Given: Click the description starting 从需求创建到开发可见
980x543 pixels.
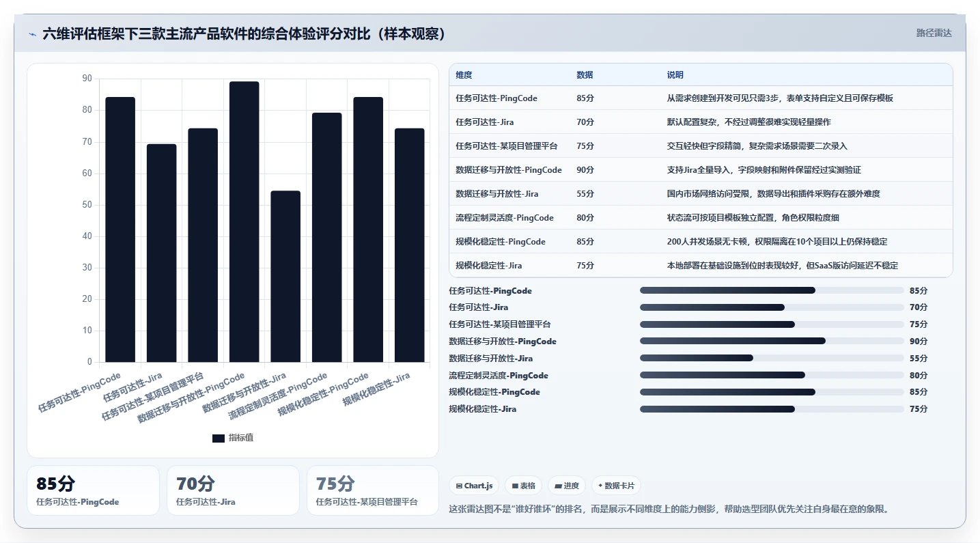Looking at the screenshot, I should (x=780, y=98).
